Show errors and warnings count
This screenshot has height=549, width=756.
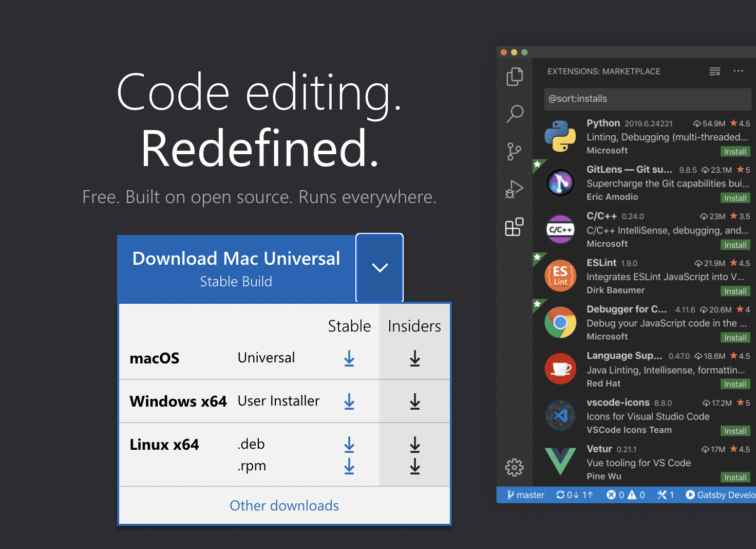tap(626, 495)
